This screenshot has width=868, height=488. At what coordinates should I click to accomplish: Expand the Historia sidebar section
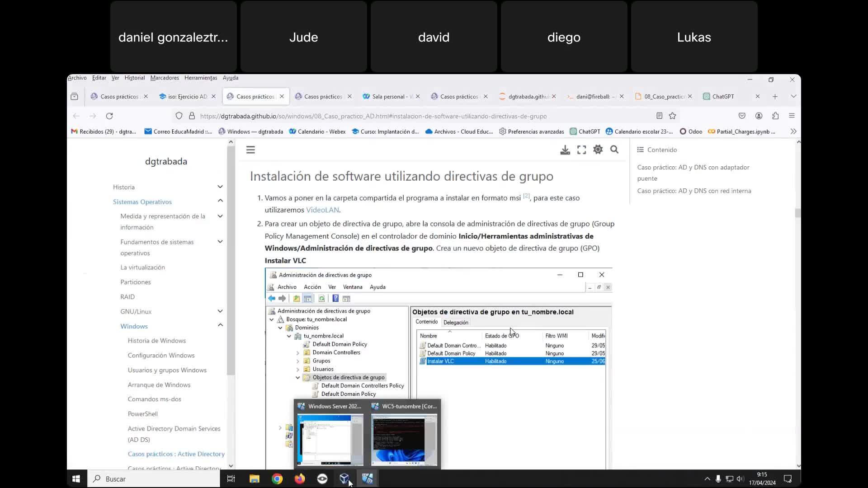pyautogui.click(x=220, y=187)
